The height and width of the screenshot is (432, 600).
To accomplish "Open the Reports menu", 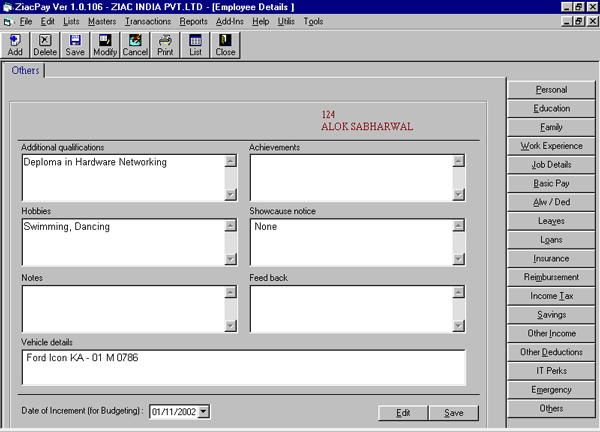I will [193, 22].
